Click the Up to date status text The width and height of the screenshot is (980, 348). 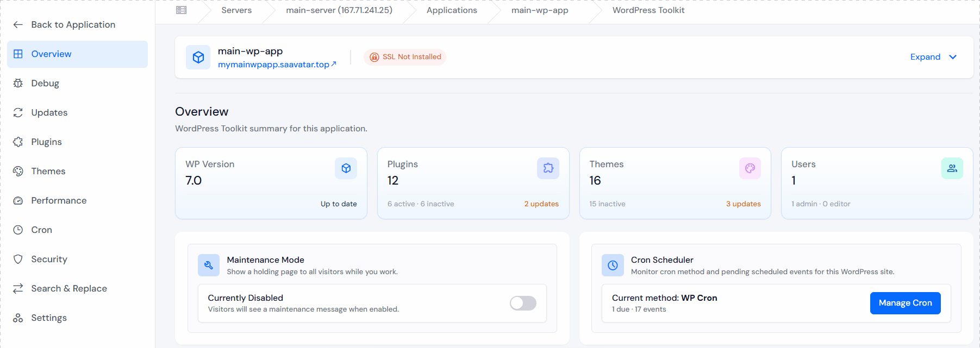point(339,204)
